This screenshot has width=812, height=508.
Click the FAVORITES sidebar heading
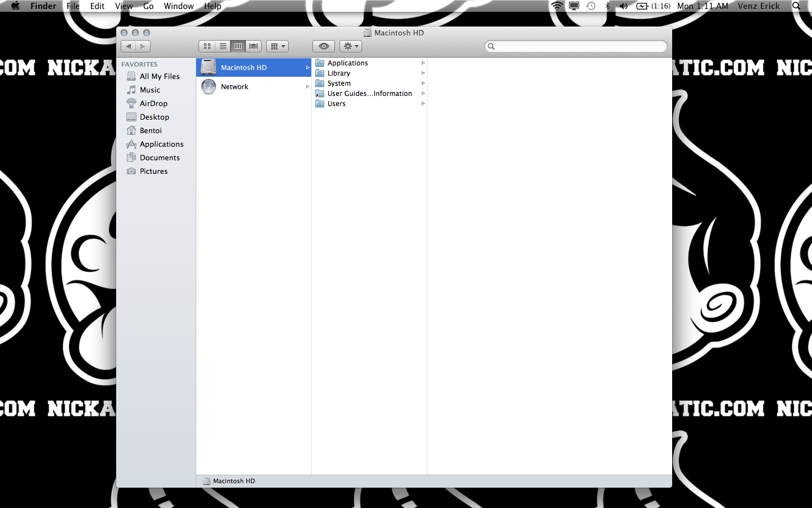[x=139, y=64]
